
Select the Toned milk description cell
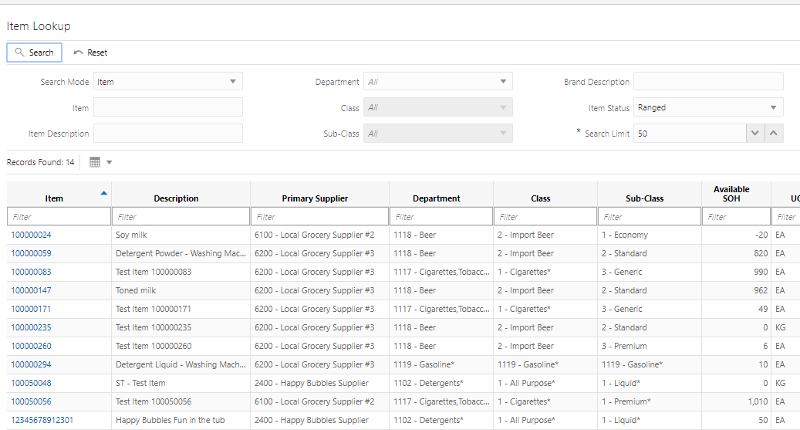(181, 290)
